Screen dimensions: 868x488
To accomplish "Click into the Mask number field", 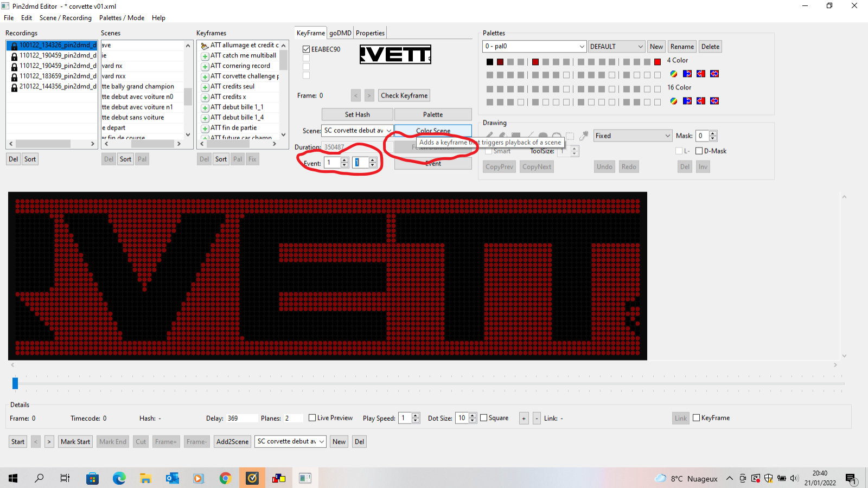I will pyautogui.click(x=703, y=136).
